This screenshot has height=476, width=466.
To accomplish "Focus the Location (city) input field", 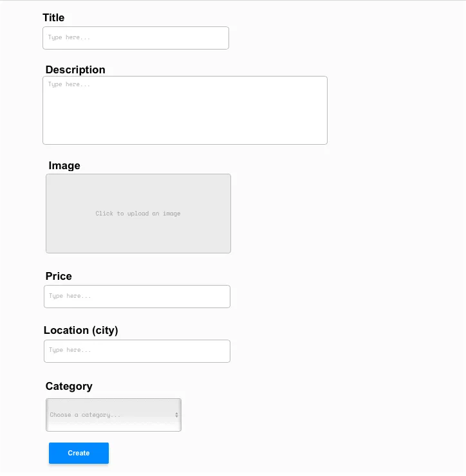I will click(x=136, y=351).
